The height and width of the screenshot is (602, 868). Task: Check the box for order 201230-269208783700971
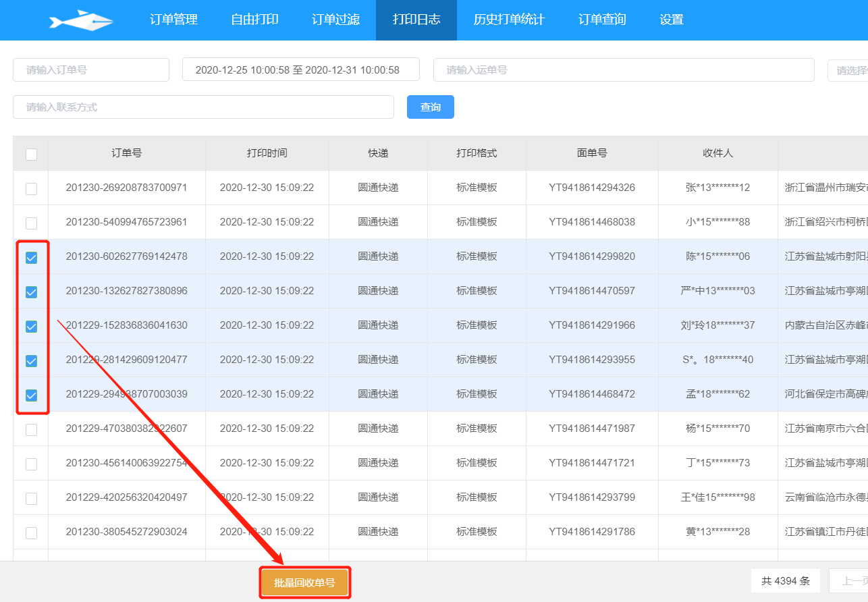pos(31,189)
